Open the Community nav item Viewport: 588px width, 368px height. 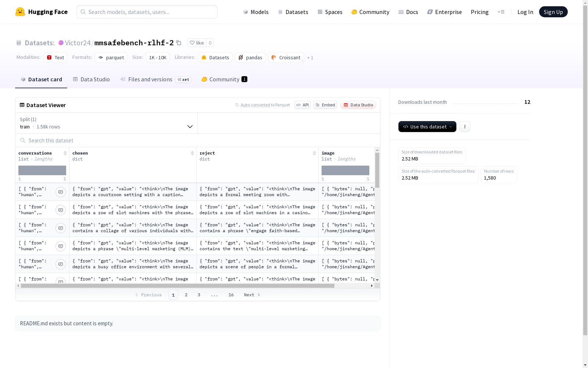[x=370, y=12]
